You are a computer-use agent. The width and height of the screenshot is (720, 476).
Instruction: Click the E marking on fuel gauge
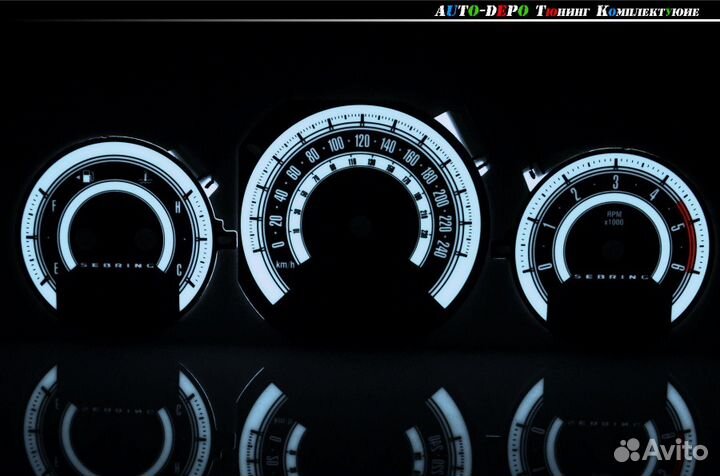(55, 270)
